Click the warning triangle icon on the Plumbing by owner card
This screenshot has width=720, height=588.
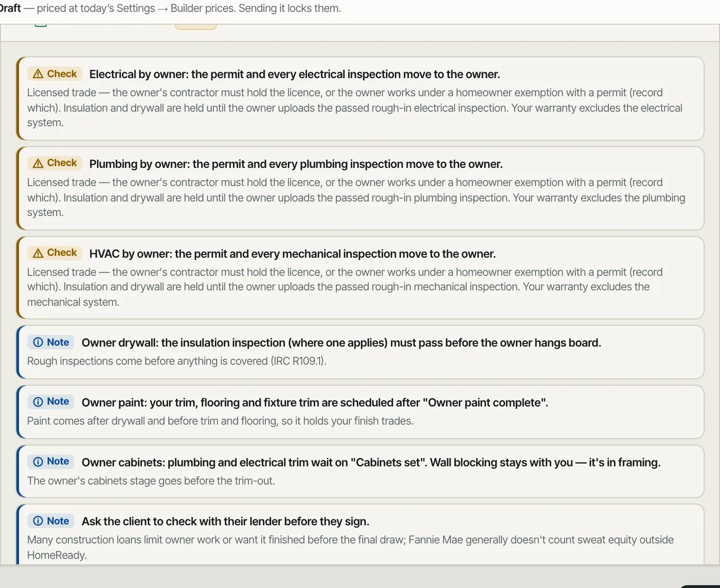tap(38, 164)
